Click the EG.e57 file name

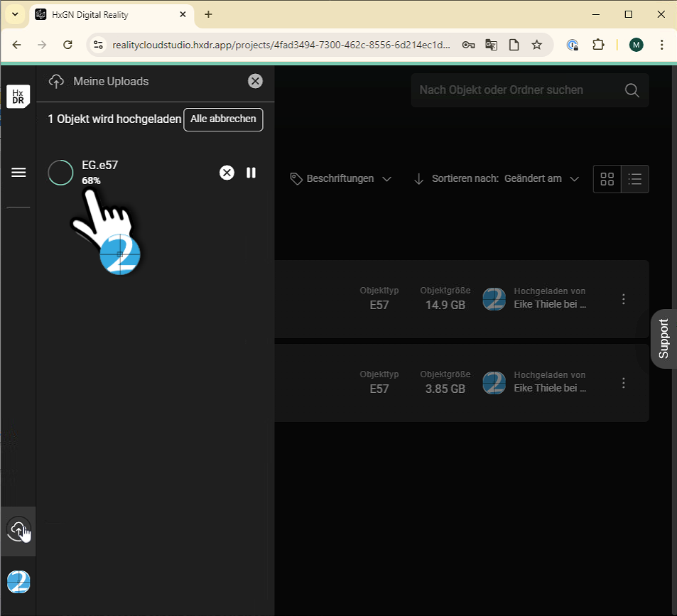pos(99,166)
